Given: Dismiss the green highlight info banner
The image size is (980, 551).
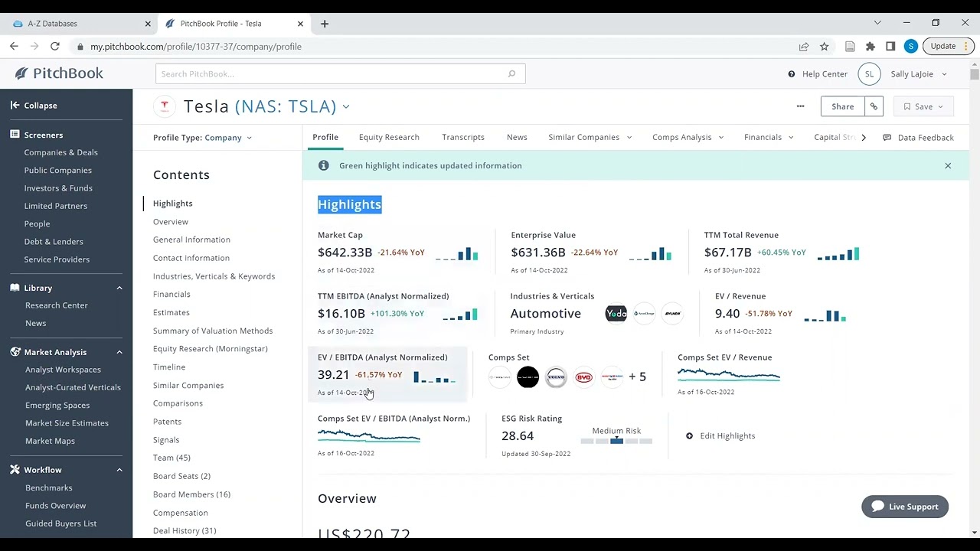Looking at the screenshot, I should 948,165.
